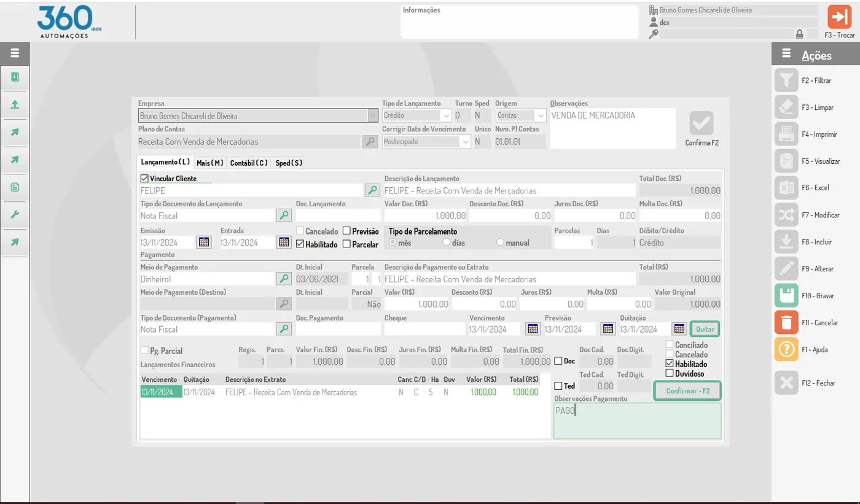Click the Quitar button
Image resolution: width=860 pixels, height=504 pixels.
tap(705, 329)
